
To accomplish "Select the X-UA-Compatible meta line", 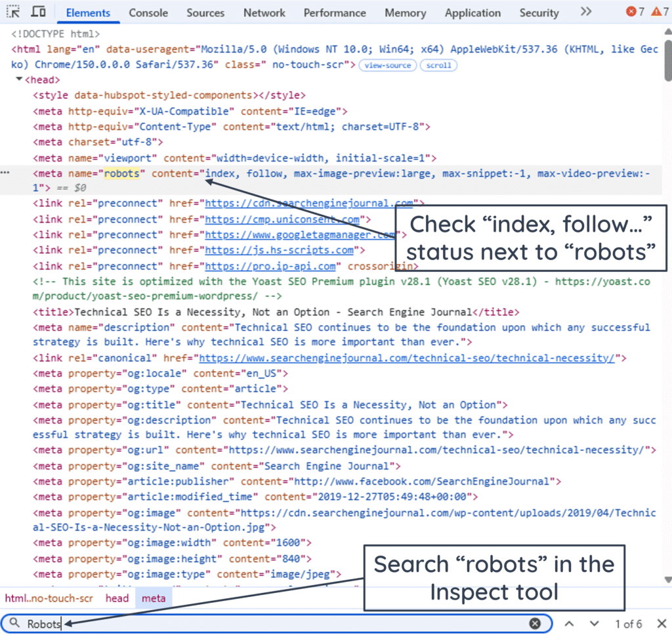I will (190, 111).
